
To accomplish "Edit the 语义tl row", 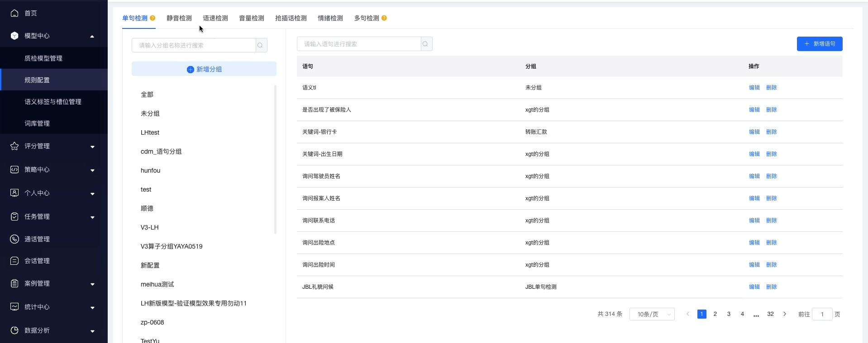I will [754, 88].
